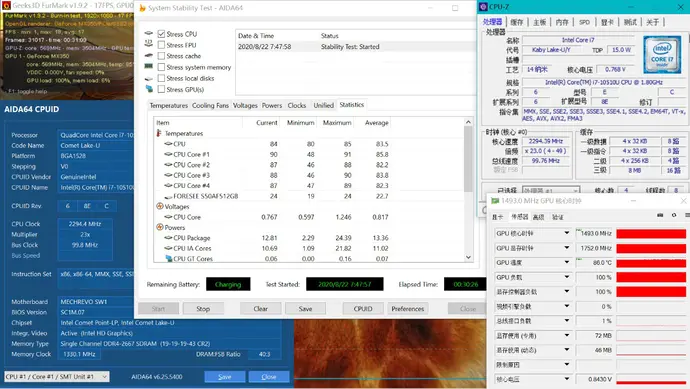Switch to the Clocks tab
690x389 pixels.
point(297,106)
